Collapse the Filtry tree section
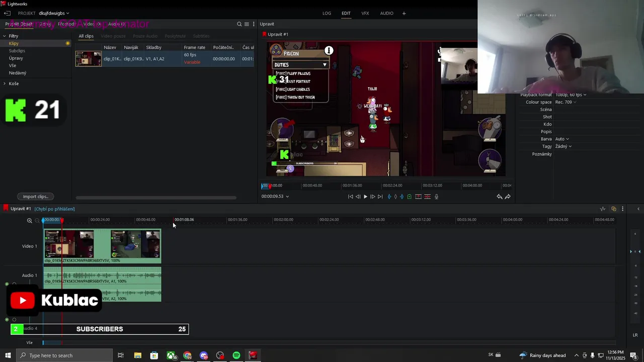Screen dimensions: 644x362 [x=5, y=36]
